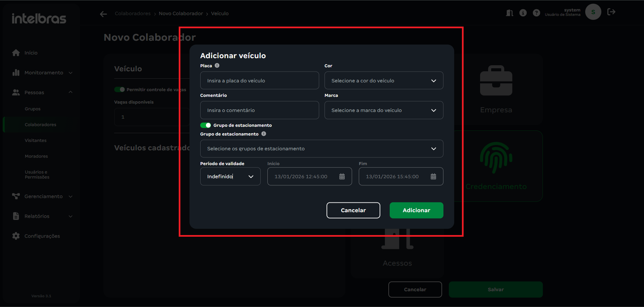Toggle Permitir controle de vagas switch
The width and height of the screenshot is (644, 307).
click(x=120, y=89)
